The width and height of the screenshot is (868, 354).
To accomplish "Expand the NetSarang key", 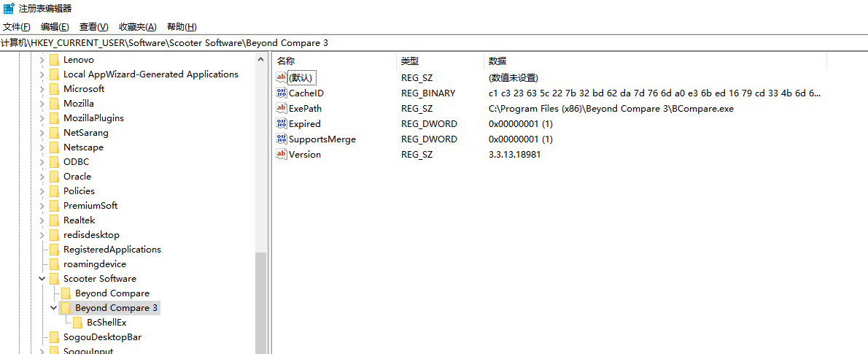I will tap(42, 133).
